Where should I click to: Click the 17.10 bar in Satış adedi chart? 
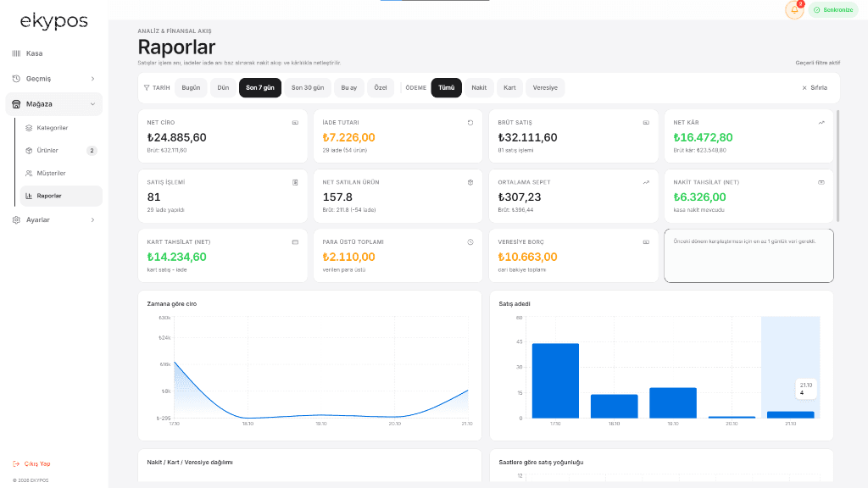(x=555, y=380)
